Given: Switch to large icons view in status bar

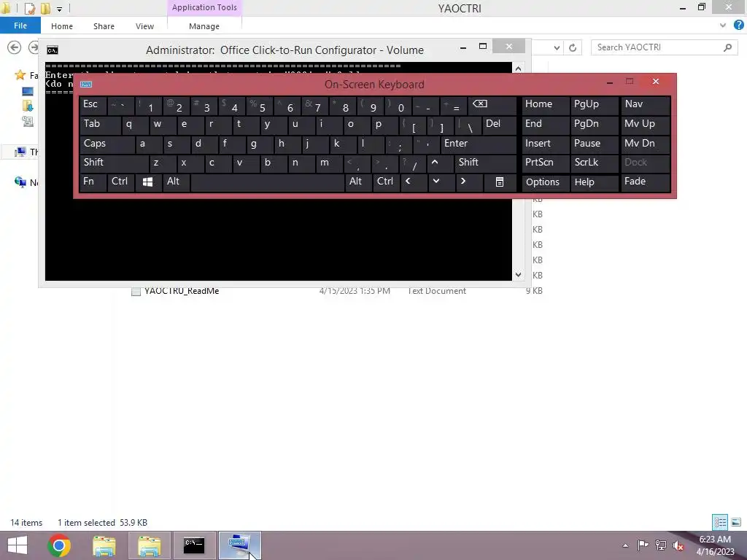Looking at the screenshot, I should click(736, 522).
